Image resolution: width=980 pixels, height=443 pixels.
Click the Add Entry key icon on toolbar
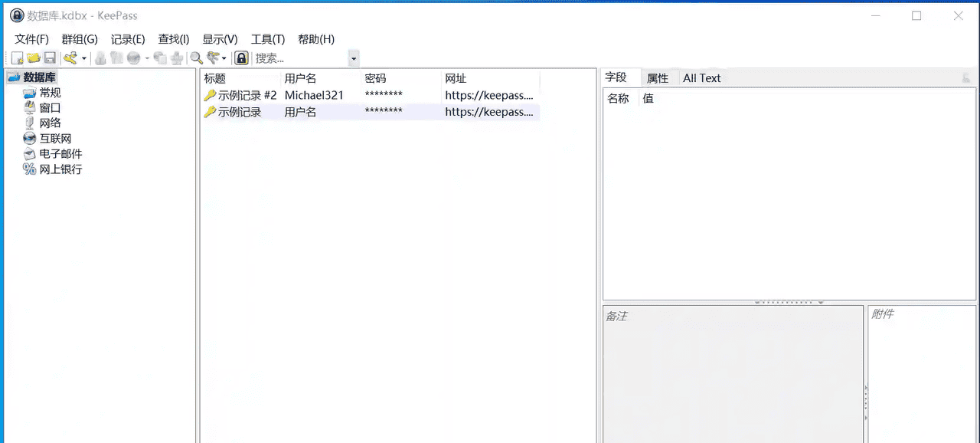(x=213, y=57)
